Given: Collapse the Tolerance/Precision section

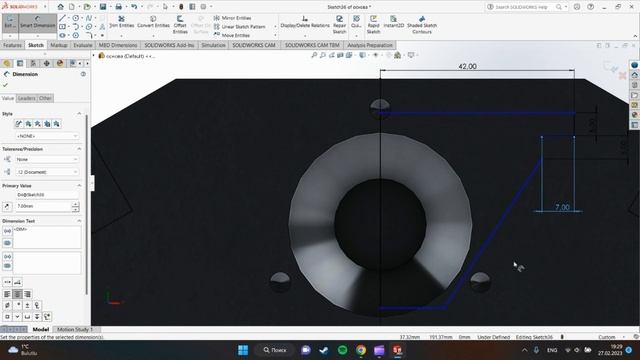Looking at the screenshot, I should [79, 149].
